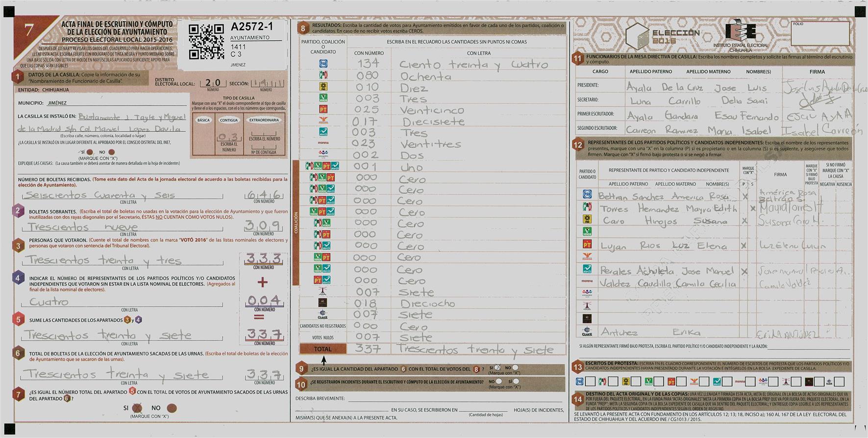
Task: Click the Básica casilla type oval
Action: [x=203, y=120]
